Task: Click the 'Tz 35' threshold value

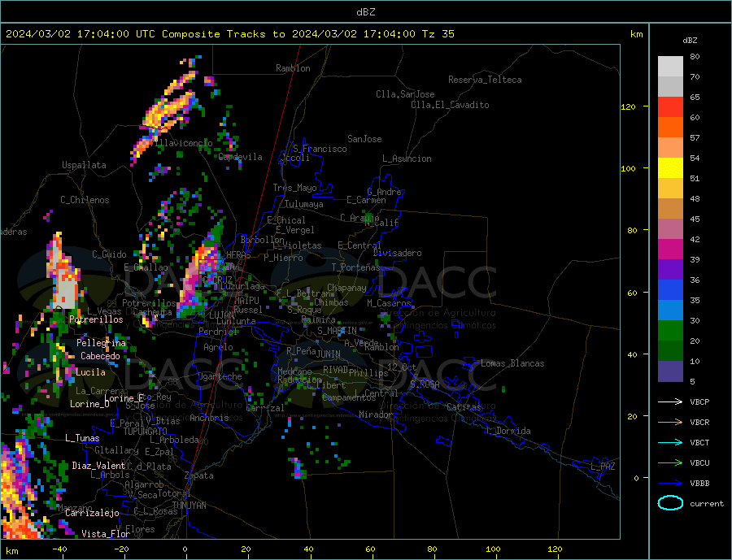Action: 438,34
